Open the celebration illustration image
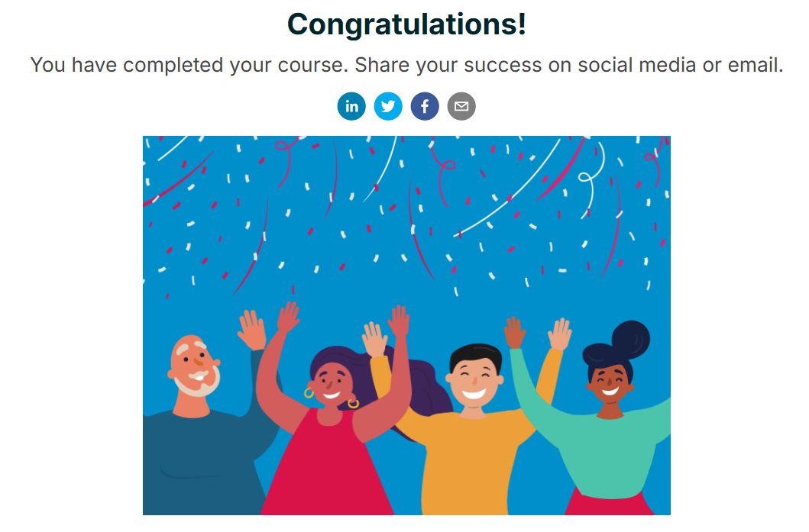 (406, 325)
